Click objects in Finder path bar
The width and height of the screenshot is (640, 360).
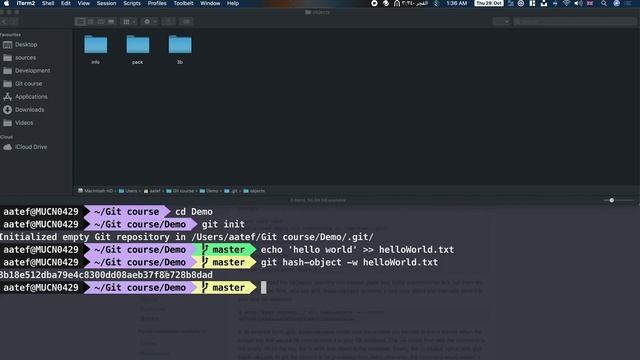pos(254,191)
